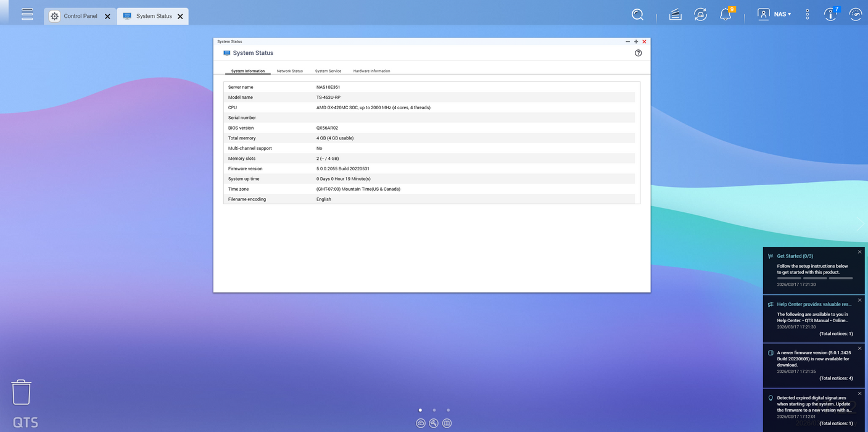
Task: Show the next desktop page arrow
Action: click(x=861, y=223)
